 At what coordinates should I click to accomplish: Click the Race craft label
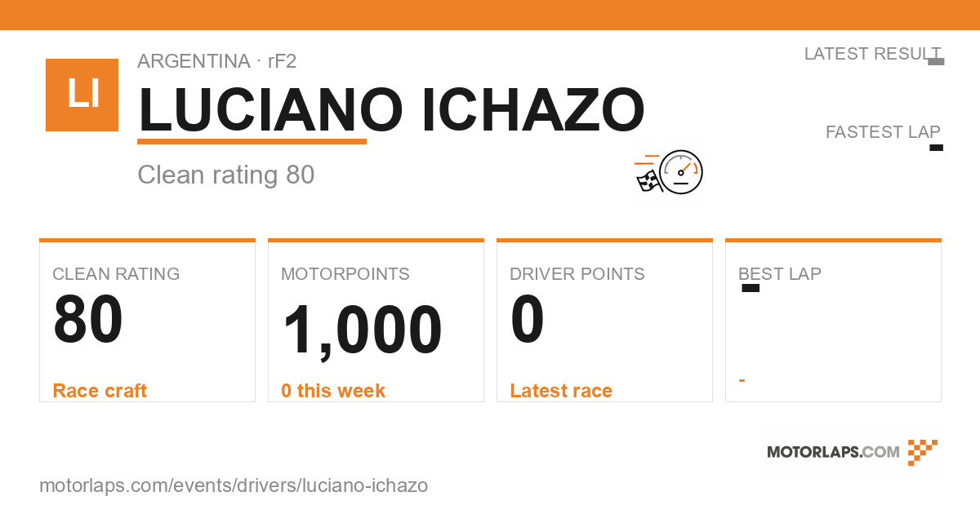[100, 391]
